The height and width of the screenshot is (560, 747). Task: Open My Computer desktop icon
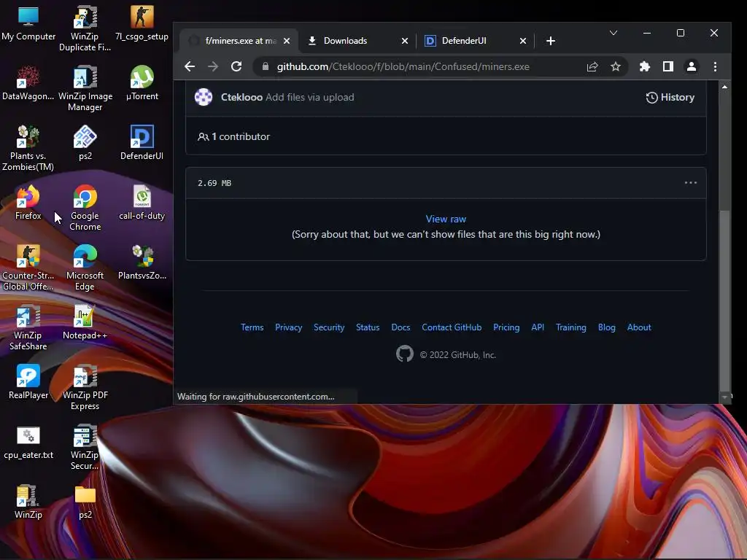click(28, 24)
